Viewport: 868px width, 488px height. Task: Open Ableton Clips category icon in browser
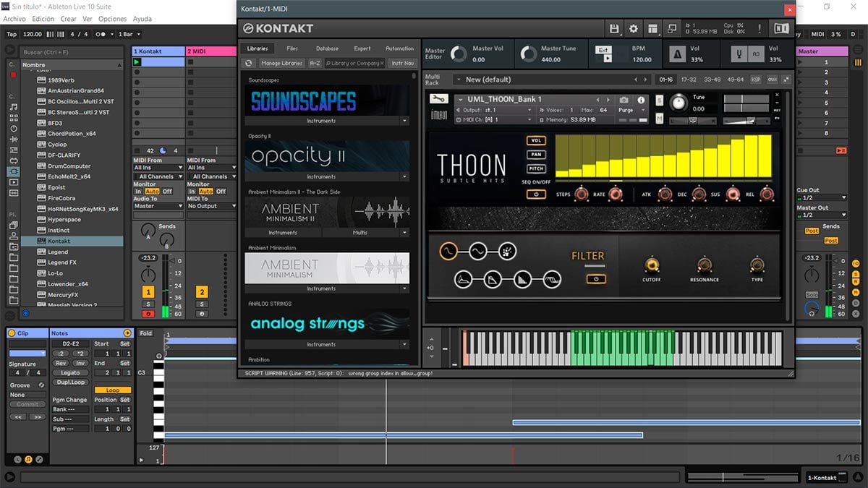[14, 182]
